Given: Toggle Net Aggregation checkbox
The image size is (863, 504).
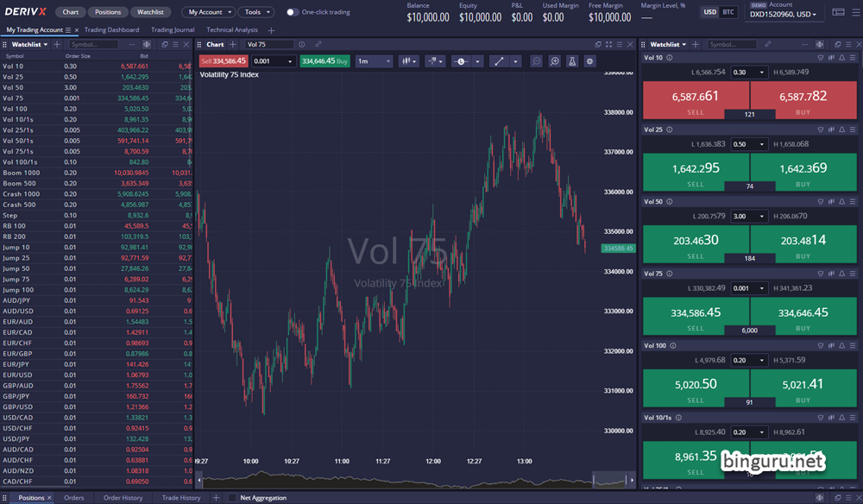Looking at the screenshot, I should (x=232, y=498).
